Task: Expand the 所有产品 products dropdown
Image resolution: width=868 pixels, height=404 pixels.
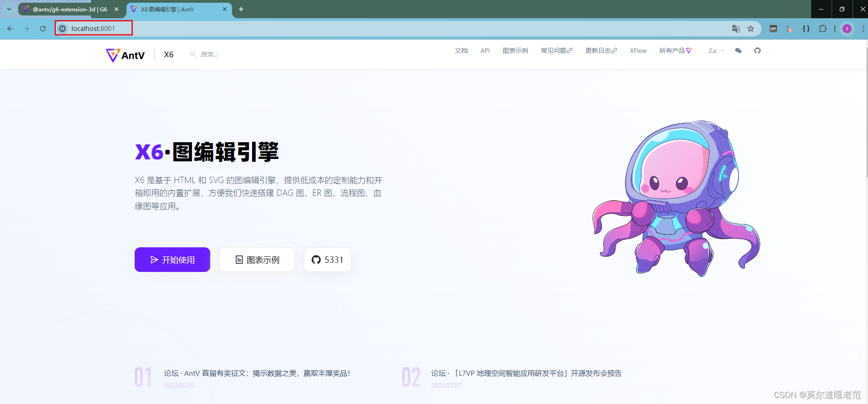Action: [675, 51]
